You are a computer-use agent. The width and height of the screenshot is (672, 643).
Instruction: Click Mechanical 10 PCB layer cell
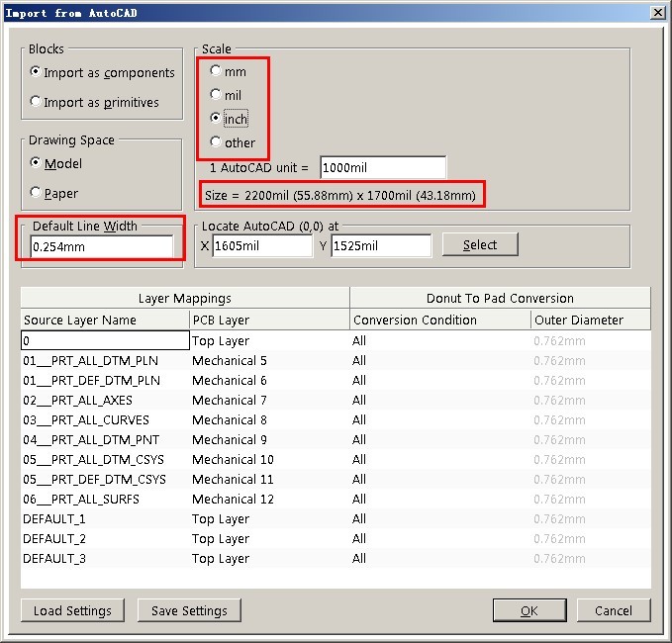click(269, 460)
